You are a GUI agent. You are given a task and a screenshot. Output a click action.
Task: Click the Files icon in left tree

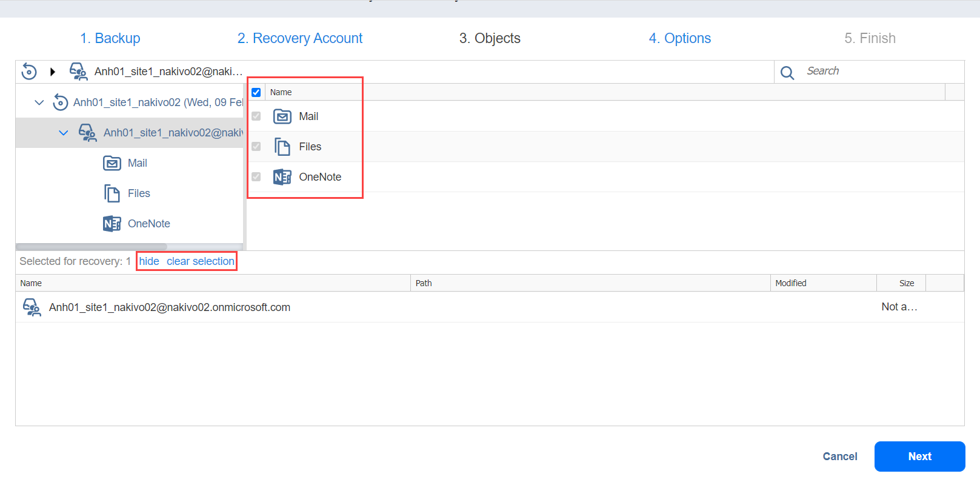(112, 193)
